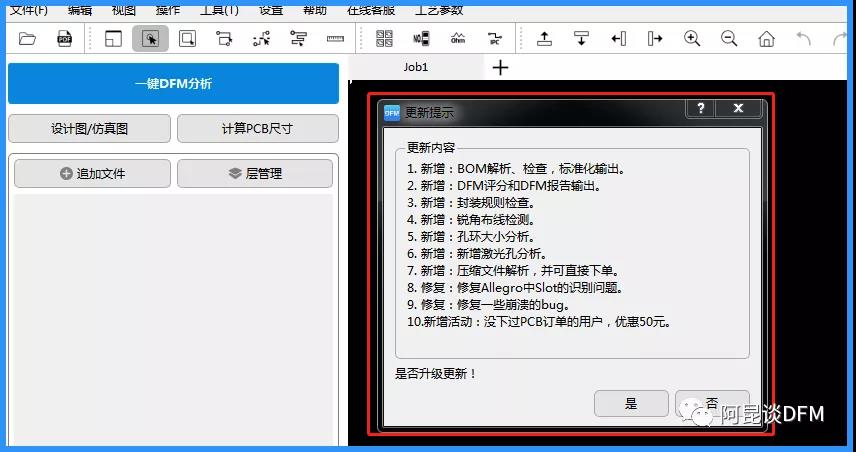The image size is (856, 452).
Task: Zoom in with the magnifier plus
Action: pos(692,39)
